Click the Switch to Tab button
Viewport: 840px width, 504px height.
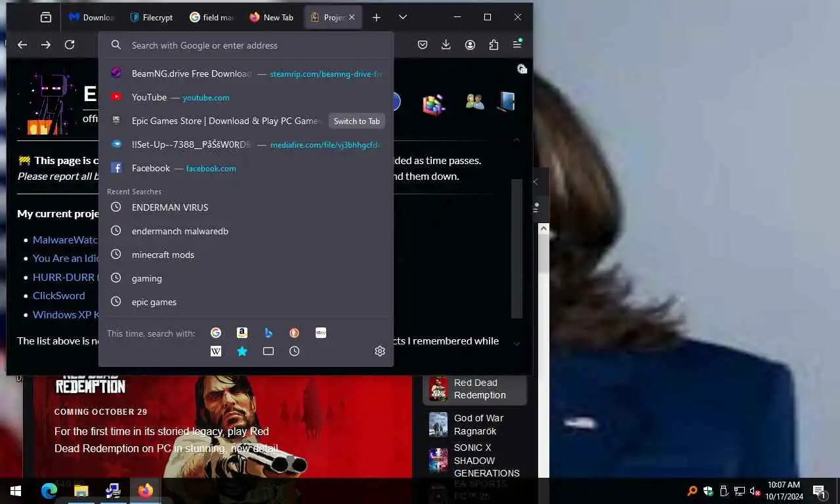coord(356,121)
